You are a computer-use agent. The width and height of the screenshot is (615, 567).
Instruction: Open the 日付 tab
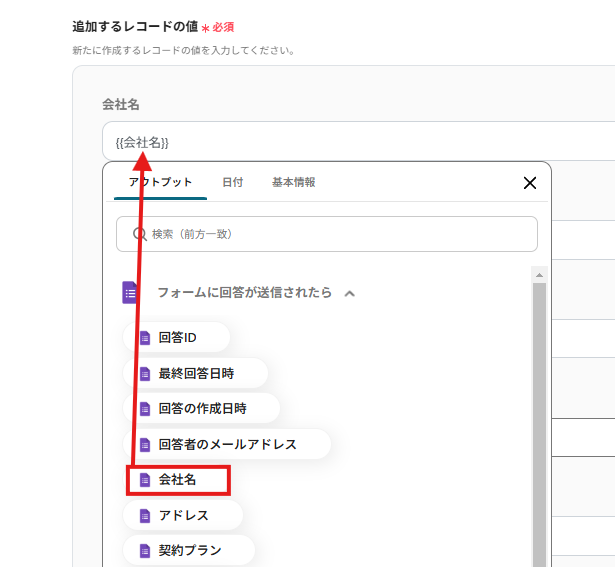point(233,182)
